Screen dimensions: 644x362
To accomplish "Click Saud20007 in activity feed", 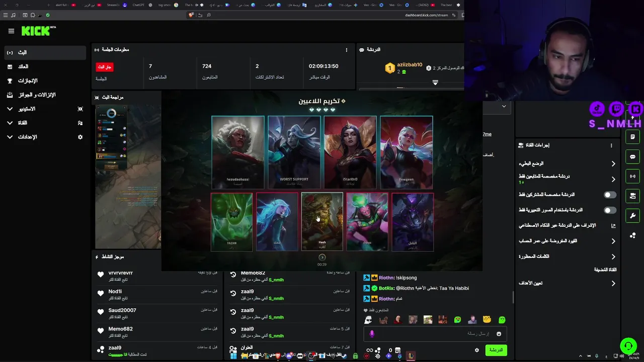I will 122,310.
